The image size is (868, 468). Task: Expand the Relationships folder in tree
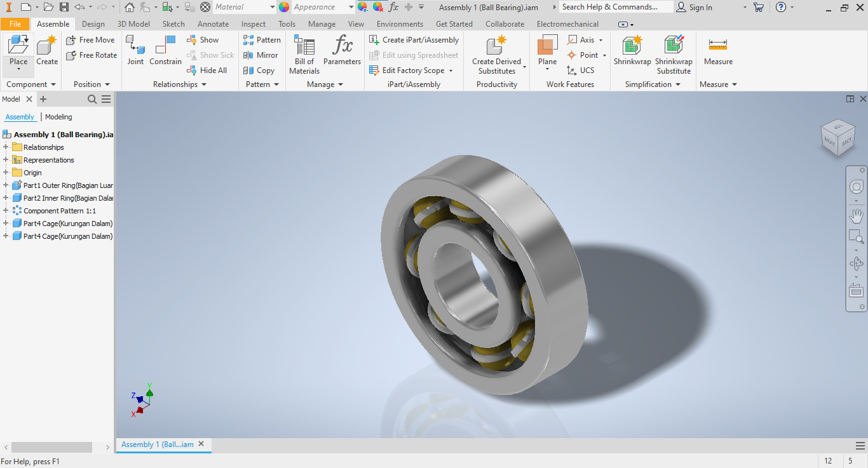point(6,147)
